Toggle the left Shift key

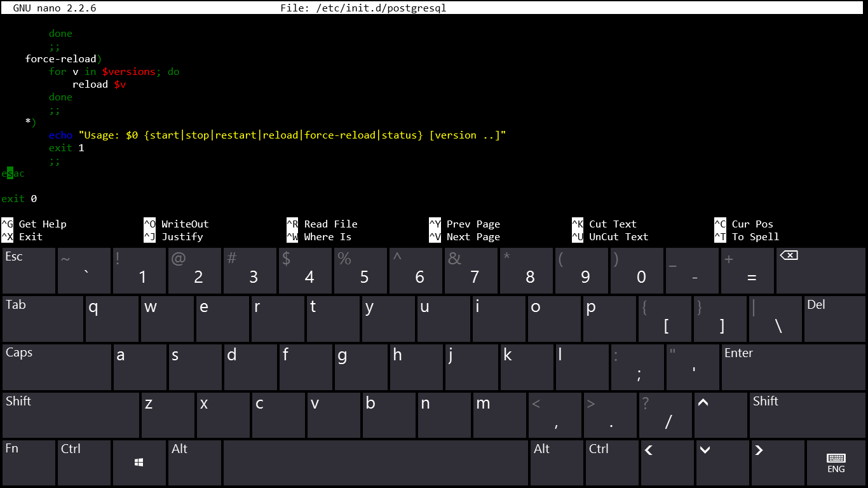(x=71, y=415)
